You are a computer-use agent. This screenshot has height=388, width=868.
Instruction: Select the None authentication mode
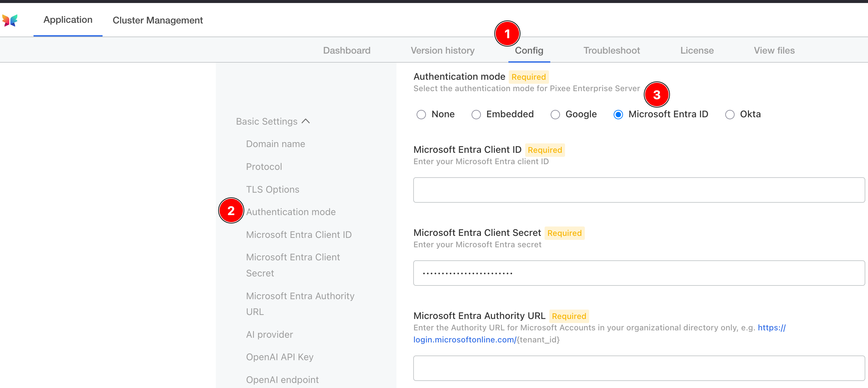pyautogui.click(x=421, y=115)
